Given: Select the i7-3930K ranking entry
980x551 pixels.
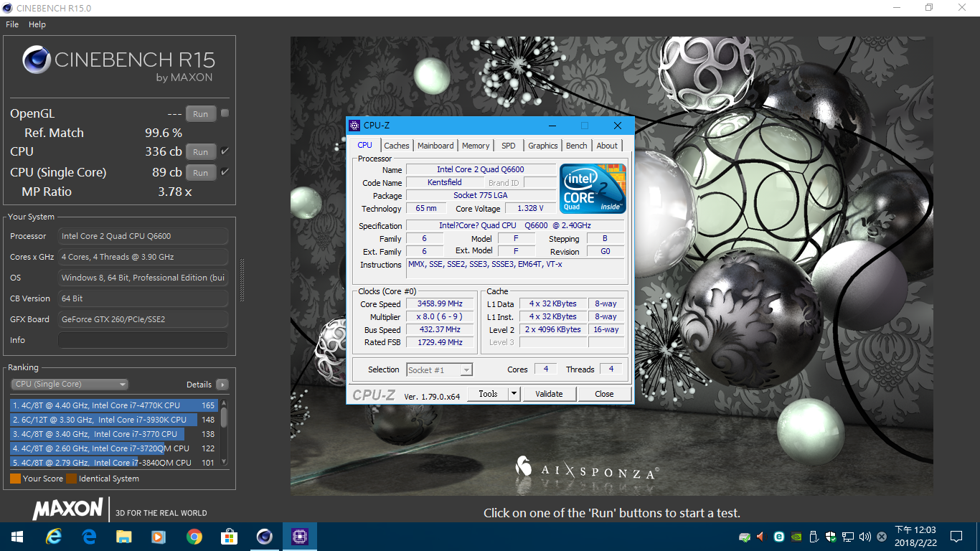Looking at the screenshot, I should click(114, 420).
